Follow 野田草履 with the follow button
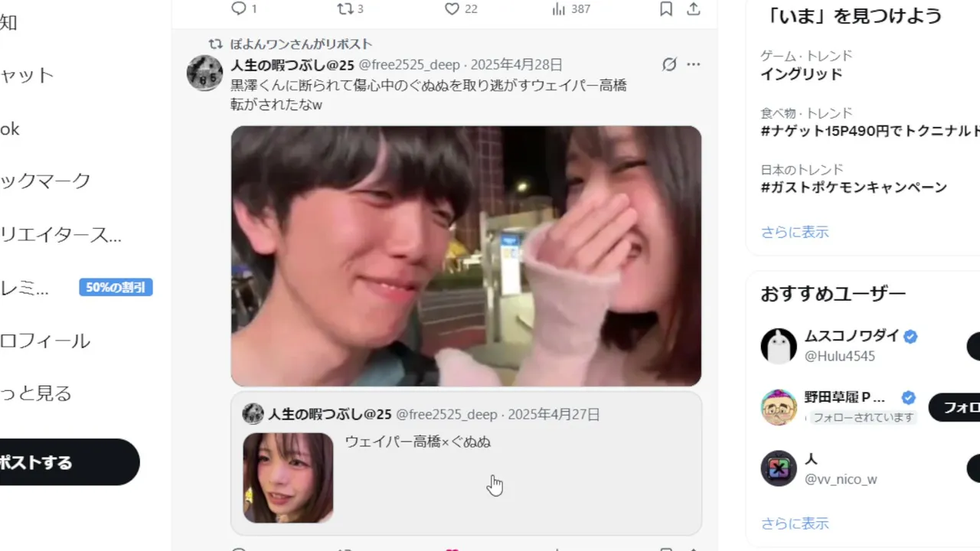Image resolution: width=980 pixels, height=551 pixels. coord(955,408)
